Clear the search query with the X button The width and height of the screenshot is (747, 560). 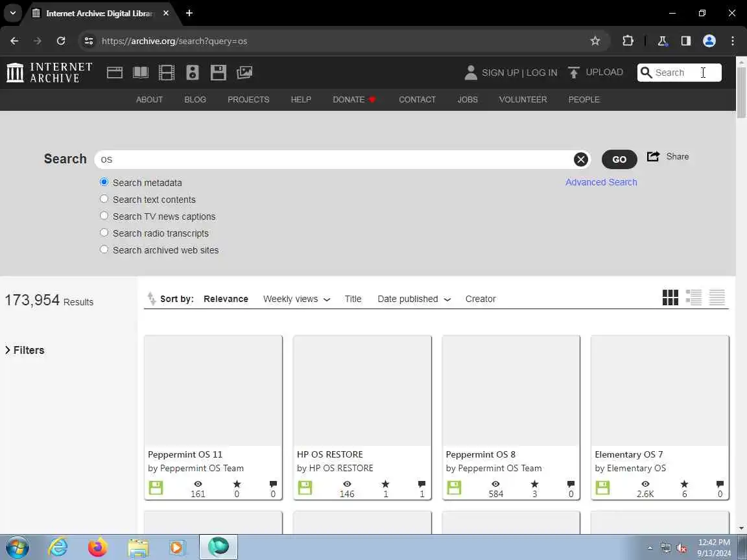580,159
